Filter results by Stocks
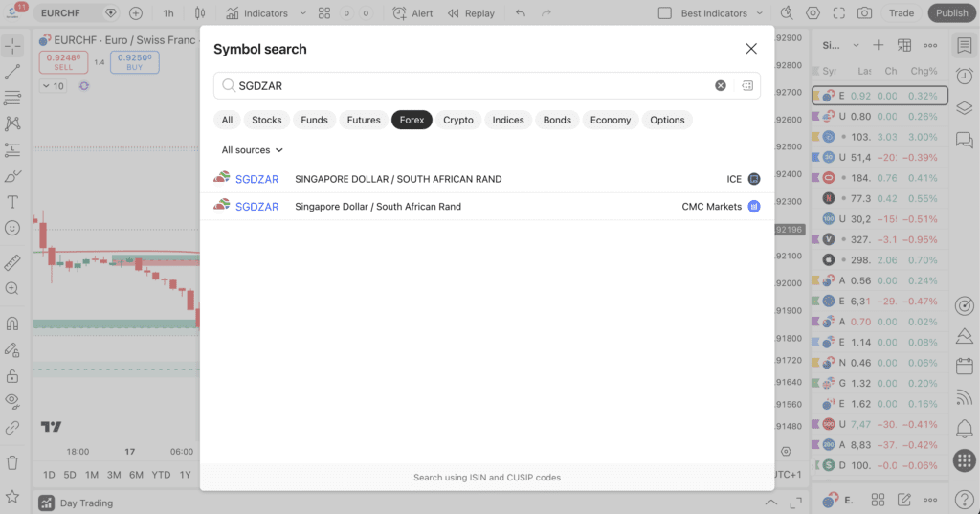 [x=267, y=120]
